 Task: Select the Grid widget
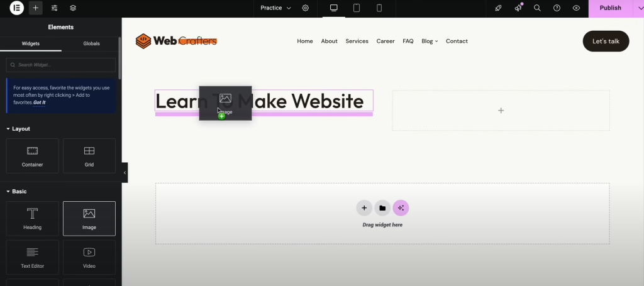tap(89, 156)
